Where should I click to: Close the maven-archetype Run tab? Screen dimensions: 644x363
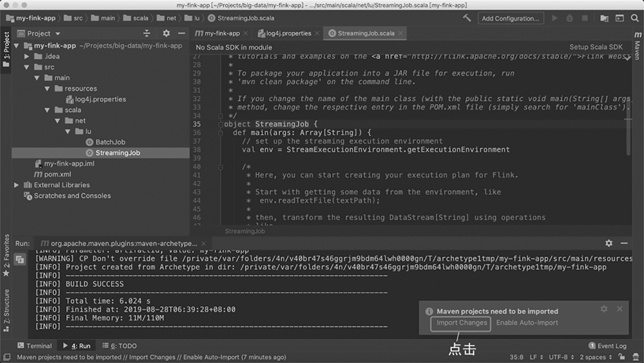pos(204,243)
